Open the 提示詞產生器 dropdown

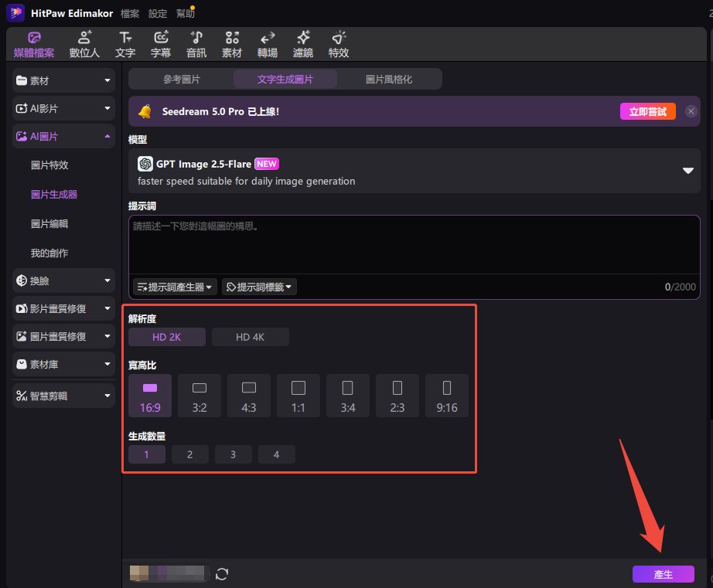point(175,287)
